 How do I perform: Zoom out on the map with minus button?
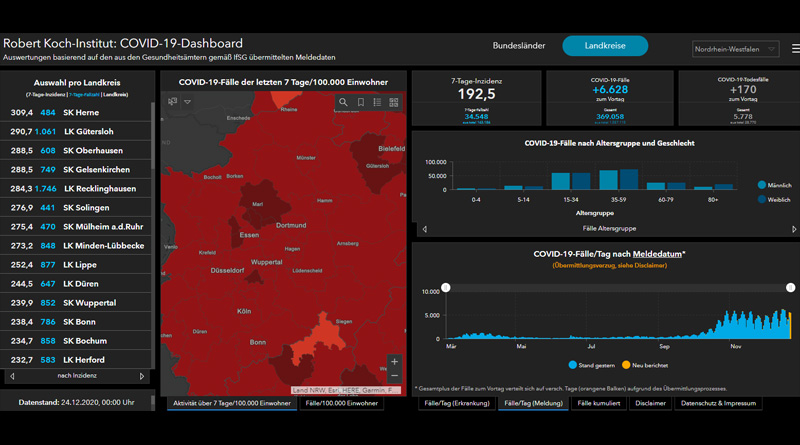point(394,376)
